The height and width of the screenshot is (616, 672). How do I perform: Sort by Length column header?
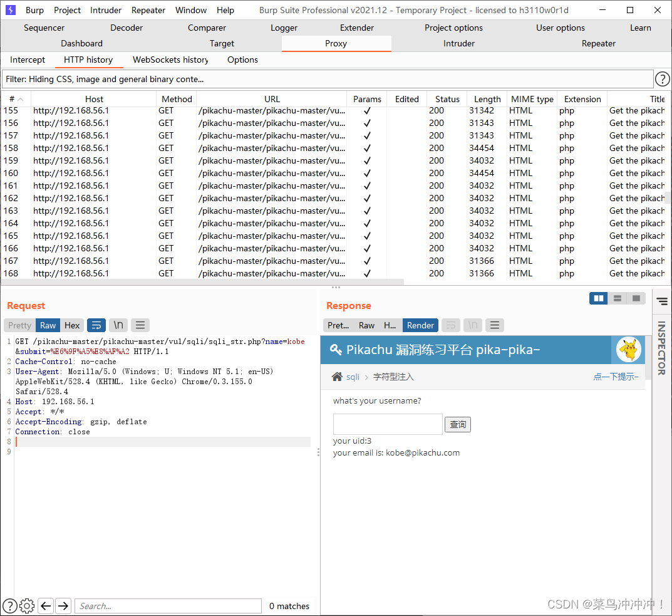pyautogui.click(x=487, y=99)
